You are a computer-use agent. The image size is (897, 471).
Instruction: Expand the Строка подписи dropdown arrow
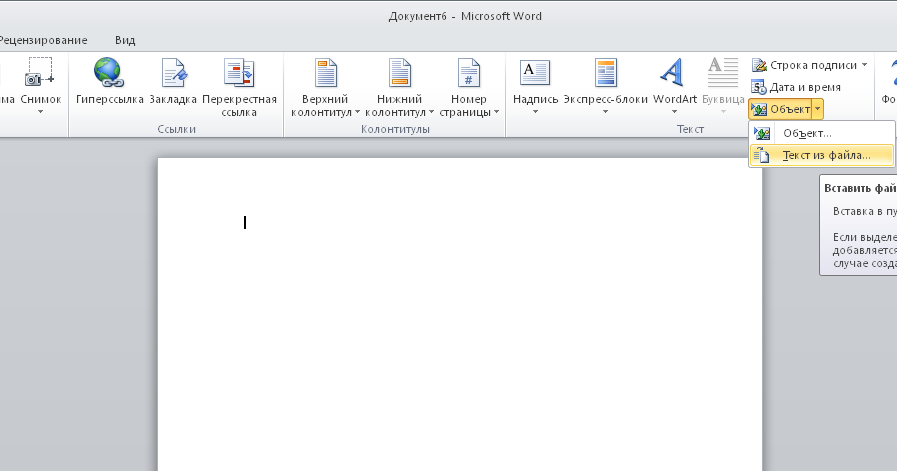coord(864,65)
